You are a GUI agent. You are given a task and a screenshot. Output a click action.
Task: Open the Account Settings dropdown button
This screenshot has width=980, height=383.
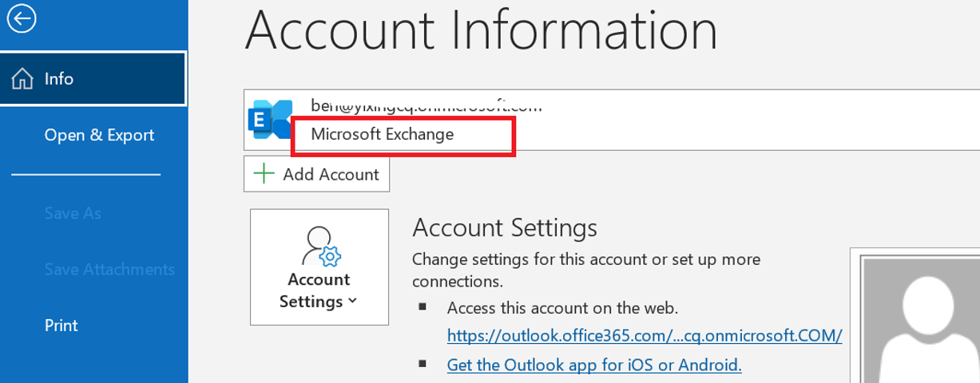pos(319,267)
